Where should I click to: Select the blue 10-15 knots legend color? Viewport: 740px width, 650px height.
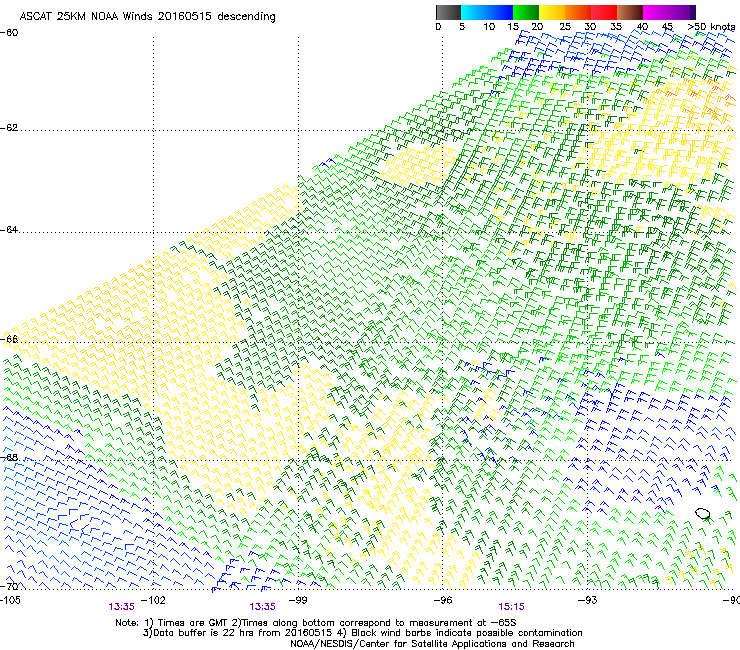click(x=500, y=12)
